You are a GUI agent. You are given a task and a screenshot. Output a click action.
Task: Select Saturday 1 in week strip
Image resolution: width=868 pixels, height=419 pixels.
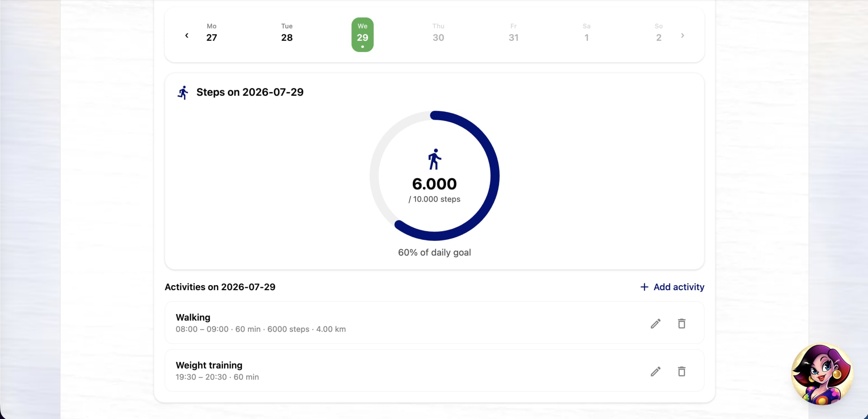point(586,33)
